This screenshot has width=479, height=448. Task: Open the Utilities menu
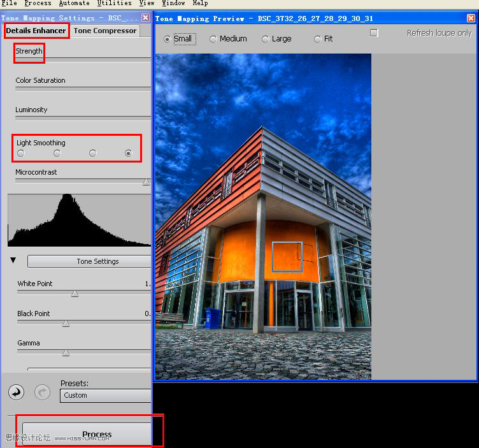coord(114,3)
